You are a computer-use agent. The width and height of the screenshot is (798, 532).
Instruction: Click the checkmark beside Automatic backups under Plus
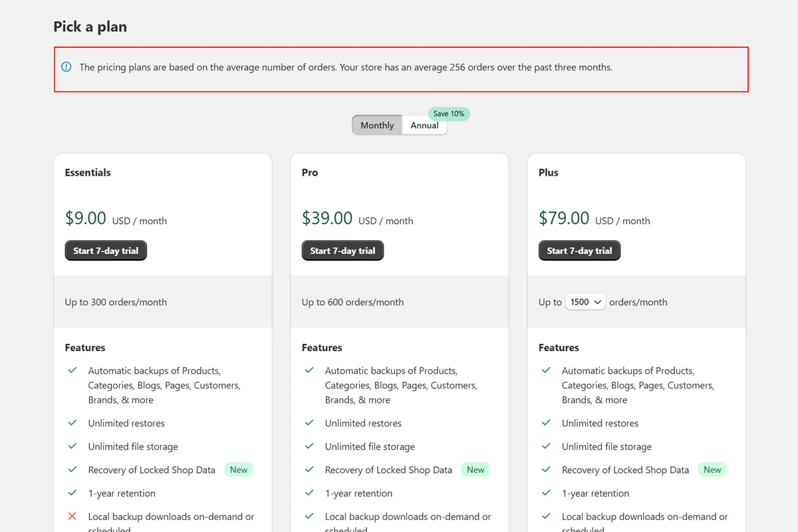click(546, 370)
